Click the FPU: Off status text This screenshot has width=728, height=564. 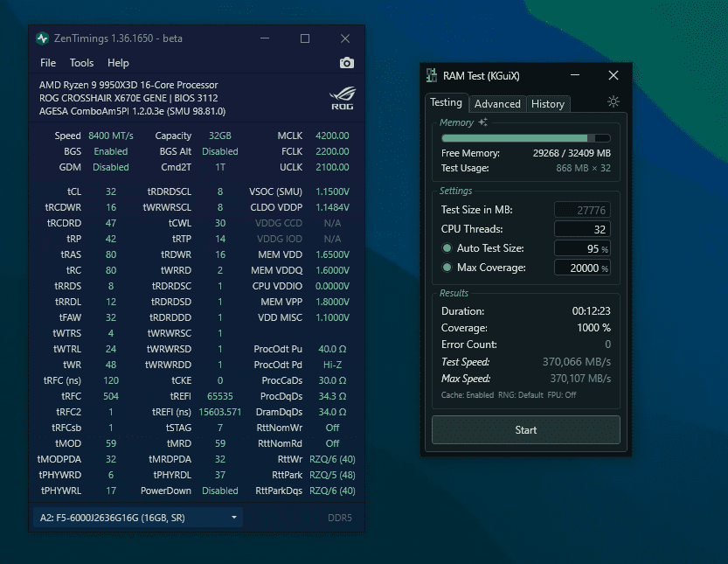click(x=562, y=395)
